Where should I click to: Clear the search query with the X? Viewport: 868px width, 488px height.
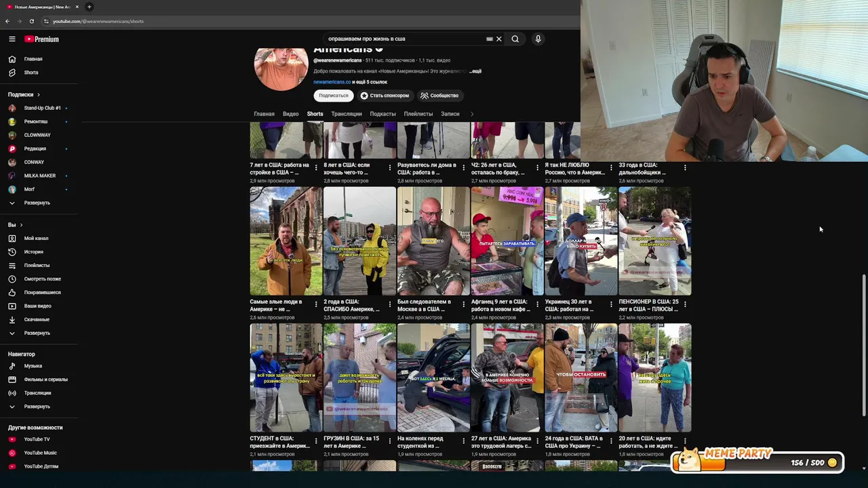pyautogui.click(x=499, y=39)
